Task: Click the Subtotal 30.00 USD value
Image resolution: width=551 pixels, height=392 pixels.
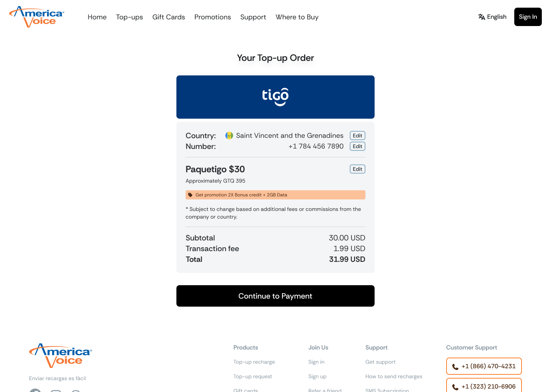Action: [347, 238]
